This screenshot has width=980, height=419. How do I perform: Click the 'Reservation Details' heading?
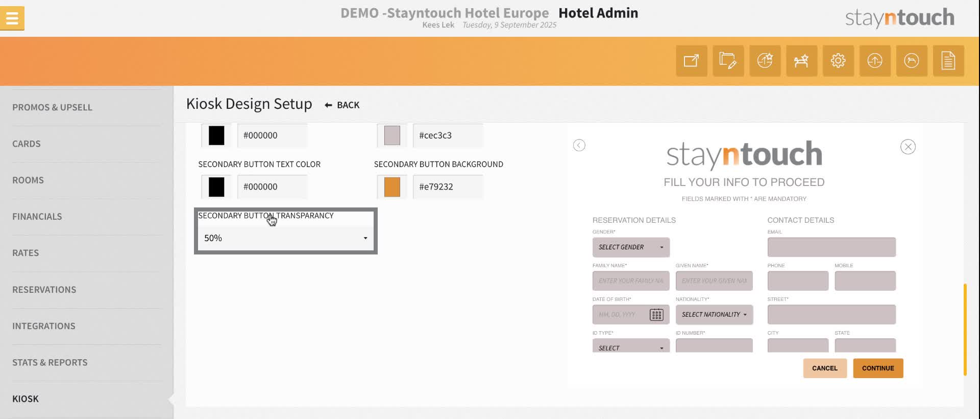pyautogui.click(x=634, y=220)
